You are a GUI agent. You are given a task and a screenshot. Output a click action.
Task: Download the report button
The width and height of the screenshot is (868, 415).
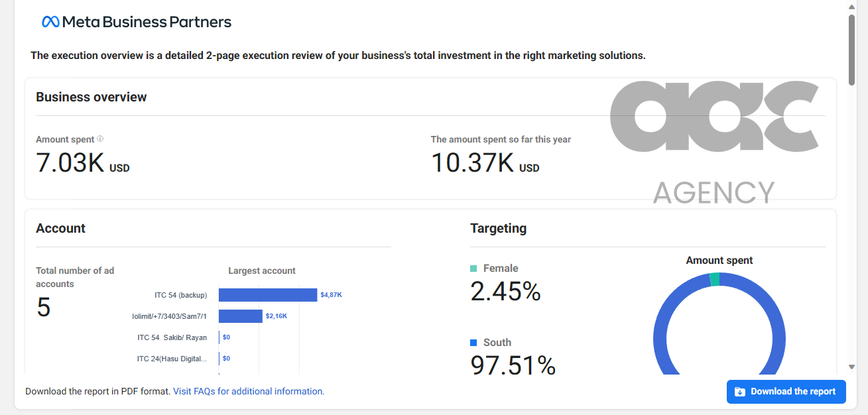[786, 392]
